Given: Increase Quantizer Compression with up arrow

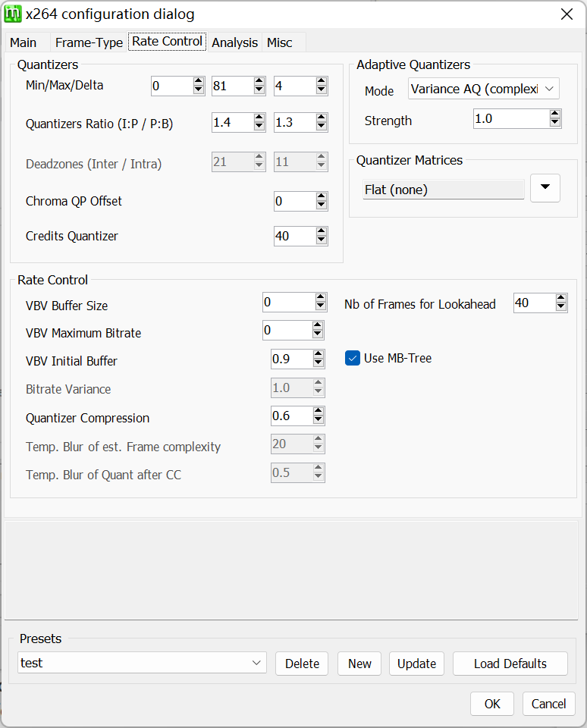Looking at the screenshot, I should coord(319,412).
